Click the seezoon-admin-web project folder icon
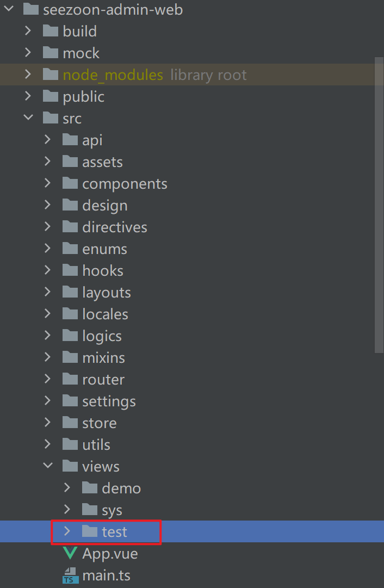384x588 pixels. pos(31,9)
